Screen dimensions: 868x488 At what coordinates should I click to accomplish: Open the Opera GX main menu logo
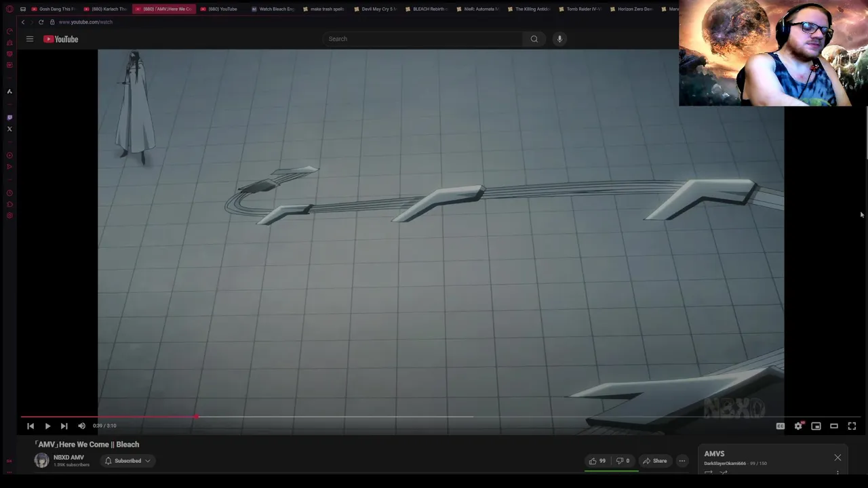pos(9,9)
